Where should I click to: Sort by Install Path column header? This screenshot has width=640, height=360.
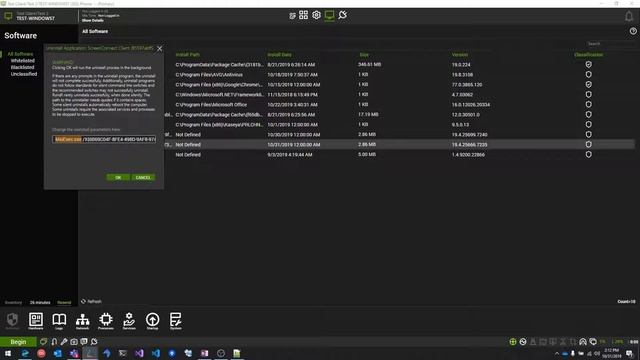pyautogui.click(x=187, y=55)
